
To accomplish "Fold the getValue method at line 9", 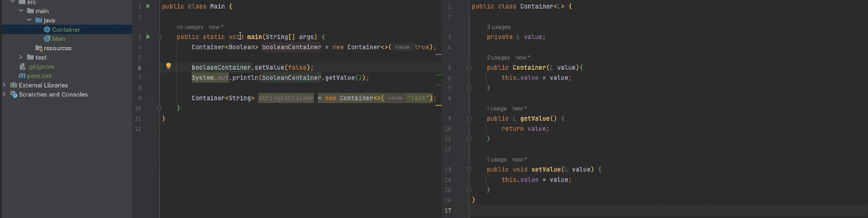I will tap(469, 119).
